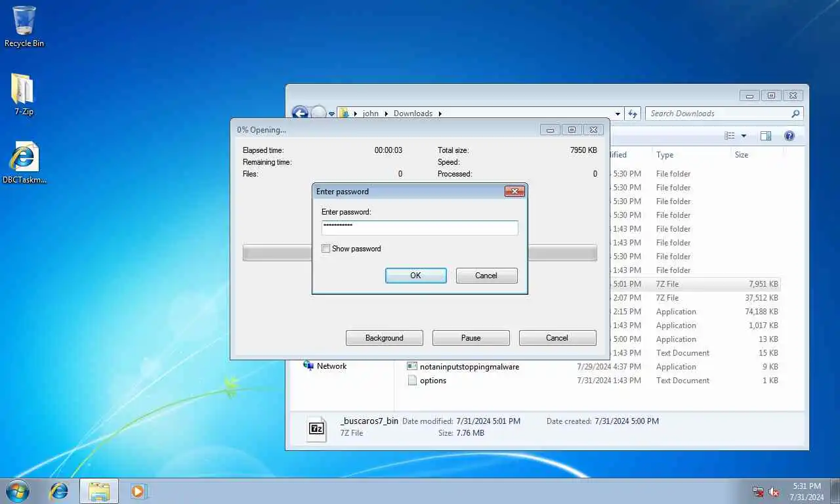The image size is (840, 504).
Task: Open recent pages dropdown next to forward button
Action: click(x=332, y=114)
